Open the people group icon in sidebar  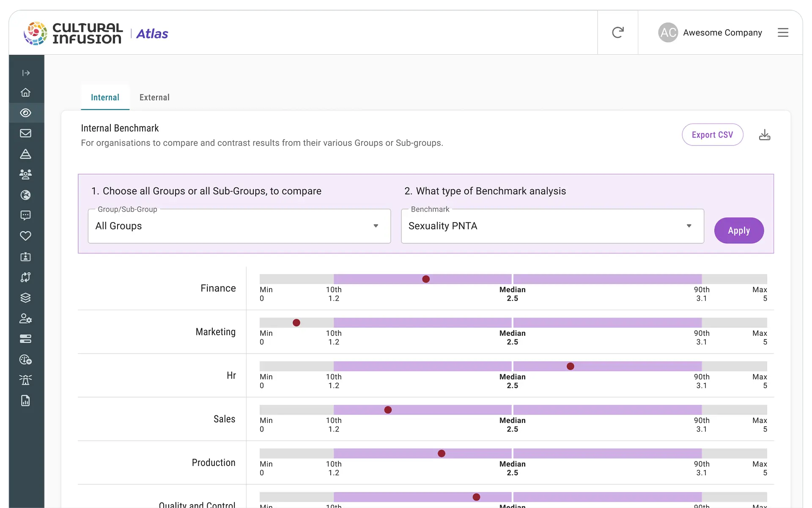click(x=26, y=174)
